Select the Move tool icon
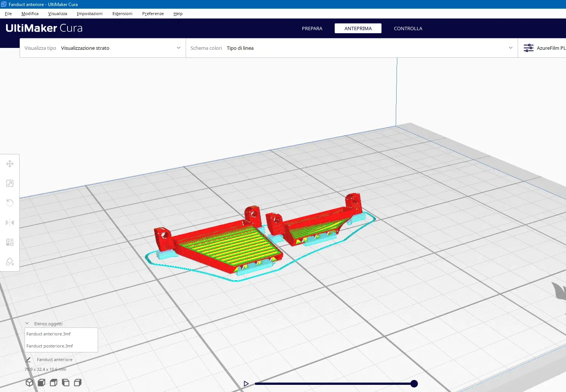Viewport: 566px width, 392px height. coord(10,164)
